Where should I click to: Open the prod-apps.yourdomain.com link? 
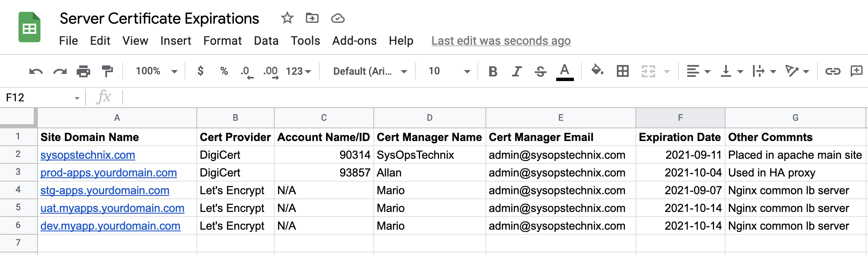click(x=109, y=173)
